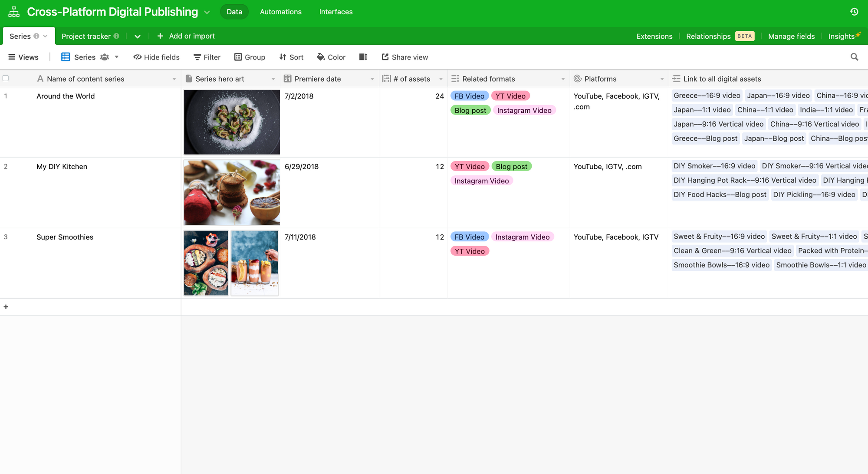Expand the base name dropdown chevron

[x=207, y=12]
